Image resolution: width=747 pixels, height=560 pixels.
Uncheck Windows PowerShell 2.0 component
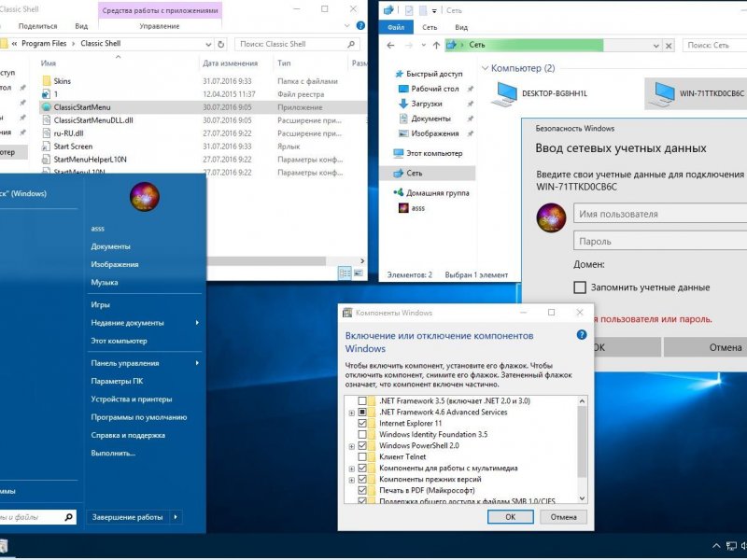pyautogui.click(x=362, y=446)
